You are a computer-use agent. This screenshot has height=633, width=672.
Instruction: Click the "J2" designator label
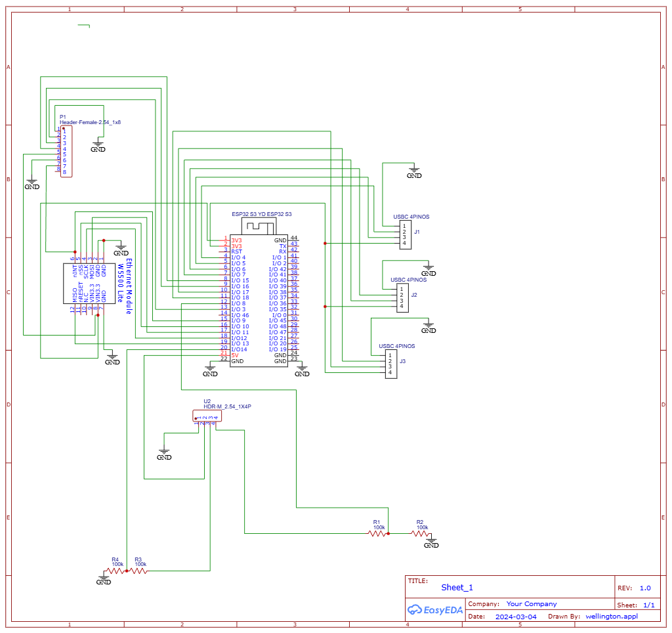click(x=414, y=295)
